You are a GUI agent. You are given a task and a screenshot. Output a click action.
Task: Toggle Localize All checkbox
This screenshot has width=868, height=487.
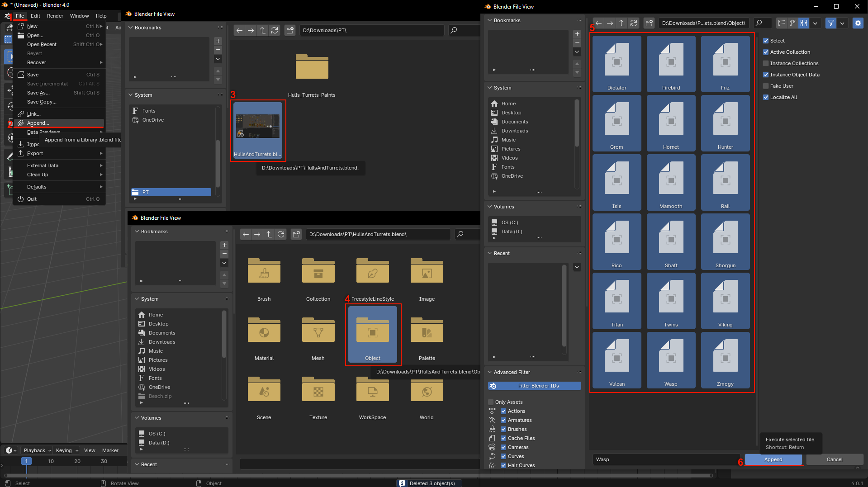(766, 97)
